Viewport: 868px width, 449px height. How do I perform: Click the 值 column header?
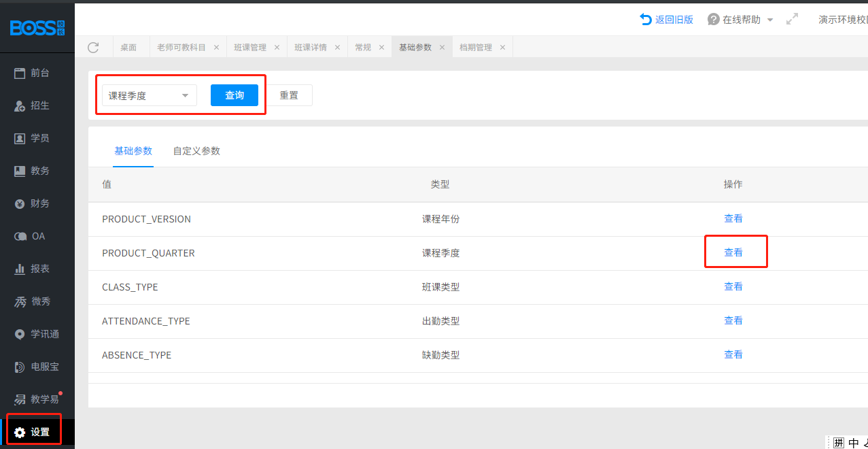pos(107,184)
